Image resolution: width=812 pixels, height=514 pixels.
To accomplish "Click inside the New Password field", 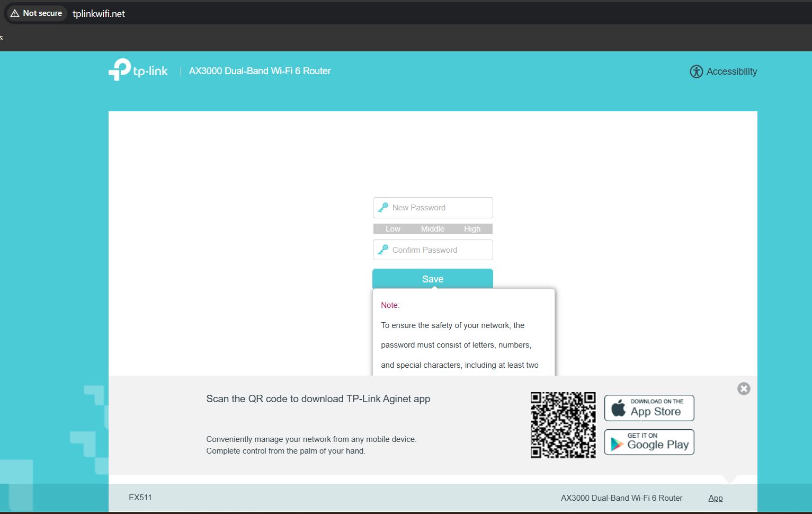I will 440,207.
